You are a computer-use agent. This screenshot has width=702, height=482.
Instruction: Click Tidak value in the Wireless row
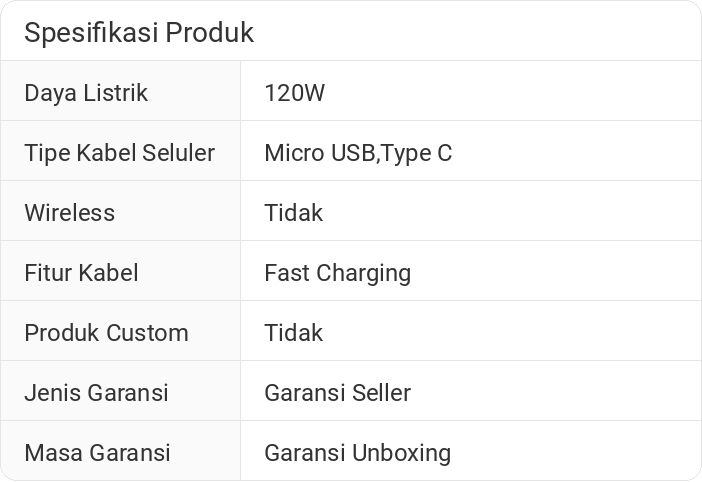(293, 213)
